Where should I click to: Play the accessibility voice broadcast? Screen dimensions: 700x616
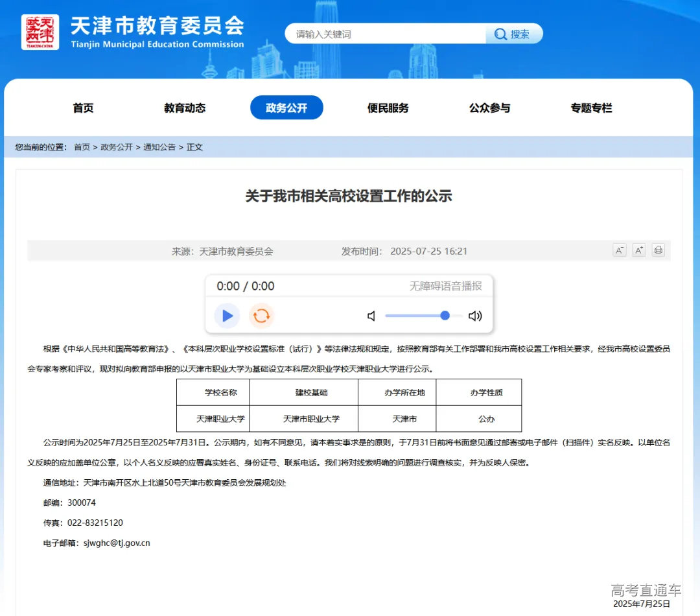coord(226,316)
